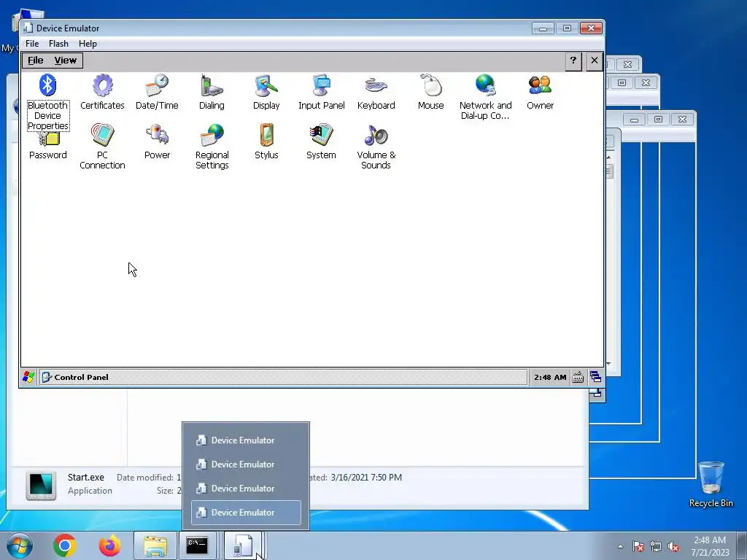
Task: Launch Google Chrome from the taskbar
Action: pyautogui.click(x=65, y=545)
